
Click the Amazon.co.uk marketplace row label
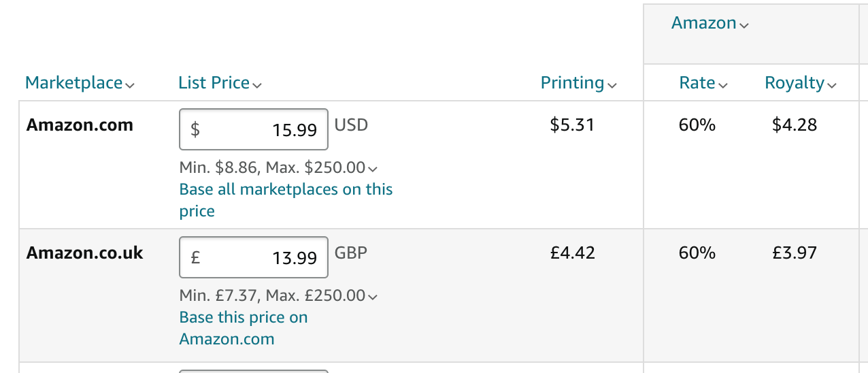[85, 253]
